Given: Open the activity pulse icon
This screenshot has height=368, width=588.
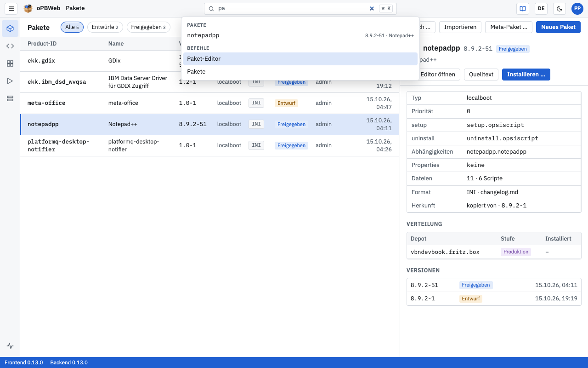Looking at the screenshot, I should pyautogui.click(x=10, y=346).
